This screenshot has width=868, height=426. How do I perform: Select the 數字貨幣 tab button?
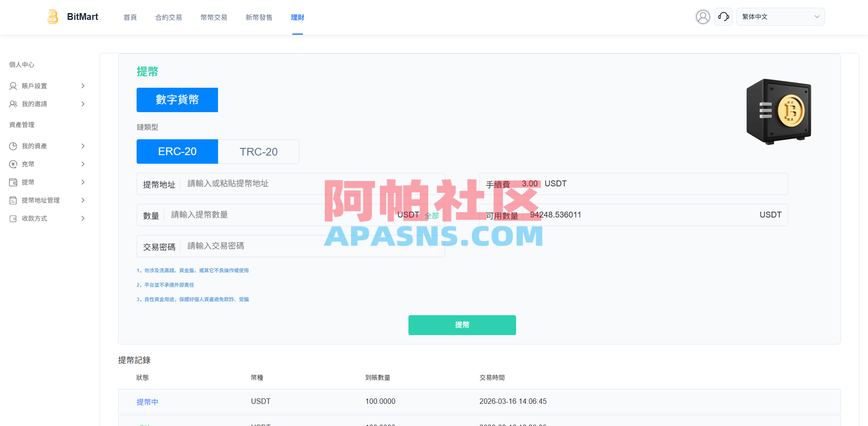(x=177, y=100)
